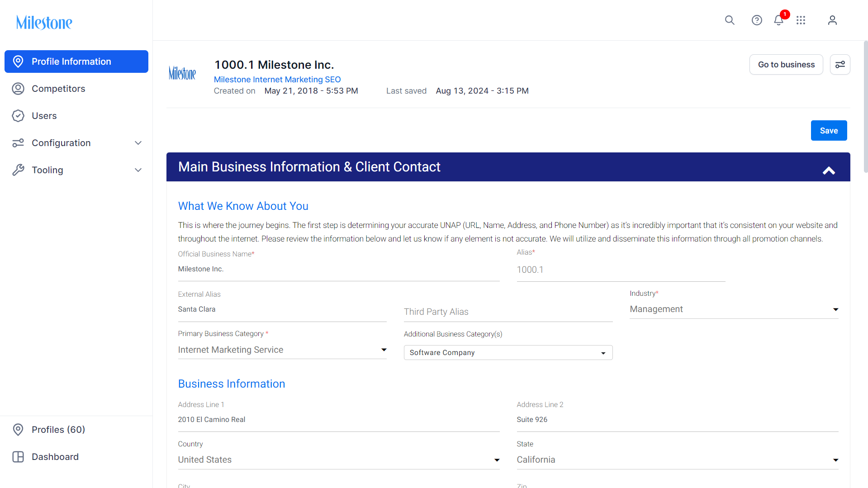The width and height of the screenshot is (868, 488).
Task: Expand the Tooling chevron
Action: [x=138, y=170]
